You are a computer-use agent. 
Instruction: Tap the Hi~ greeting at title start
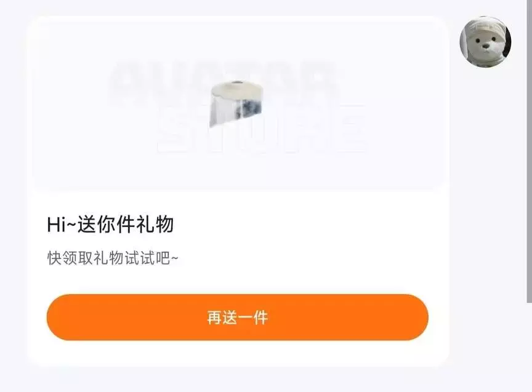pos(62,225)
